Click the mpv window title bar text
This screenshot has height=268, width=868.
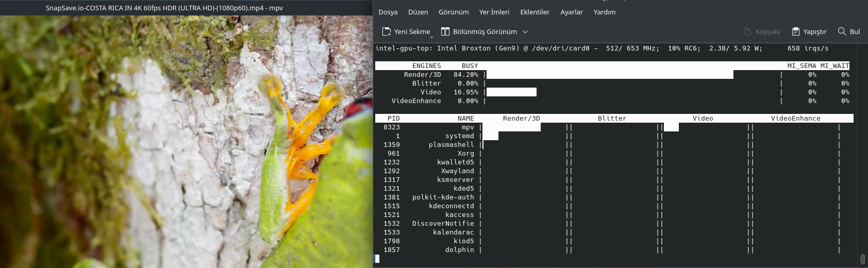click(x=164, y=8)
